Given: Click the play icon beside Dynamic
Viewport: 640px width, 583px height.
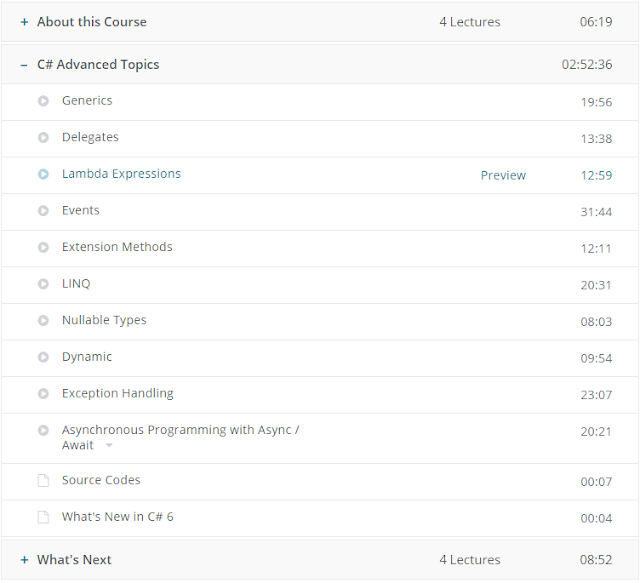Looking at the screenshot, I should (43, 357).
